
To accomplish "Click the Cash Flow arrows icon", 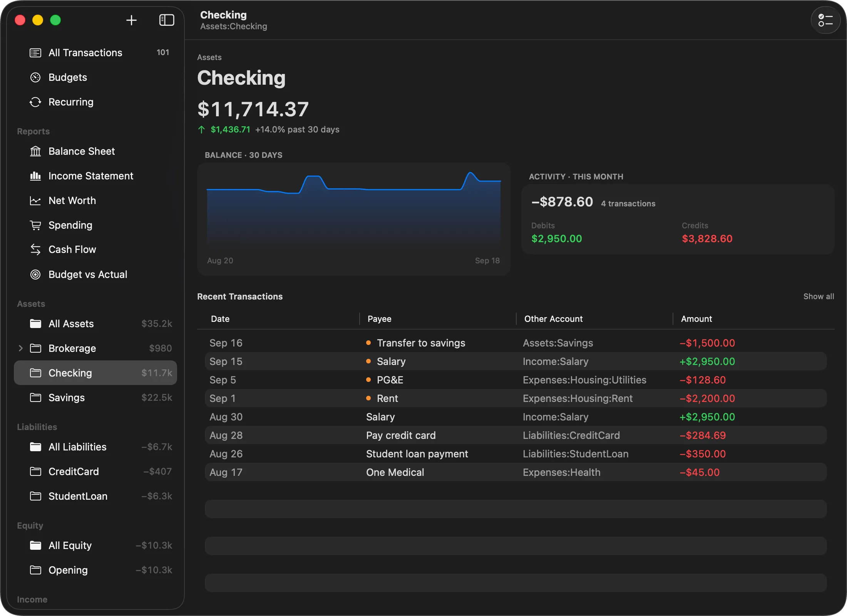I will click(35, 249).
